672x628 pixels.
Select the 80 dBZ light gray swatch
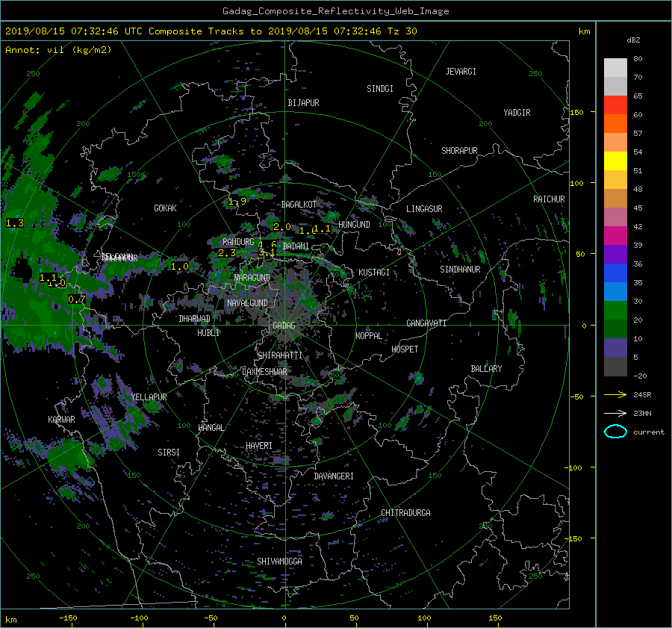click(x=615, y=67)
